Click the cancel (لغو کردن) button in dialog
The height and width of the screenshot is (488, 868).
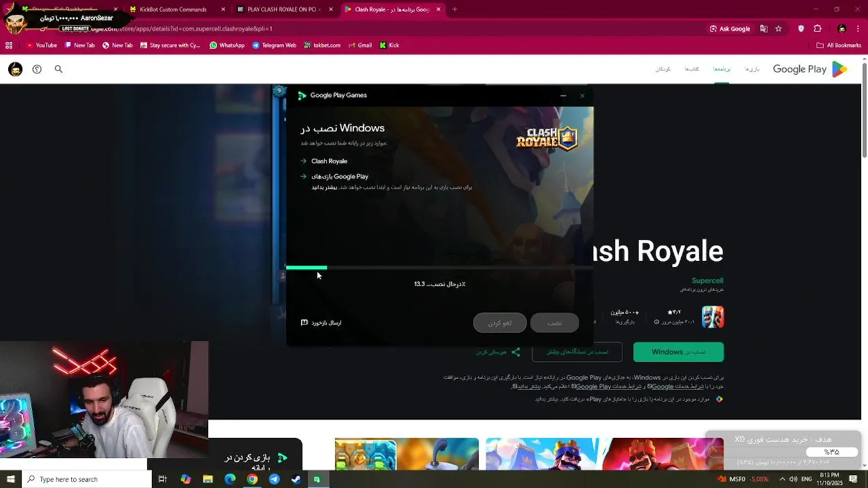point(500,323)
